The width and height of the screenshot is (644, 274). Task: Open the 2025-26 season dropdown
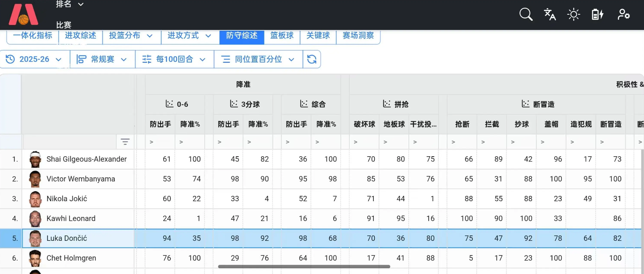(x=35, y=59)
